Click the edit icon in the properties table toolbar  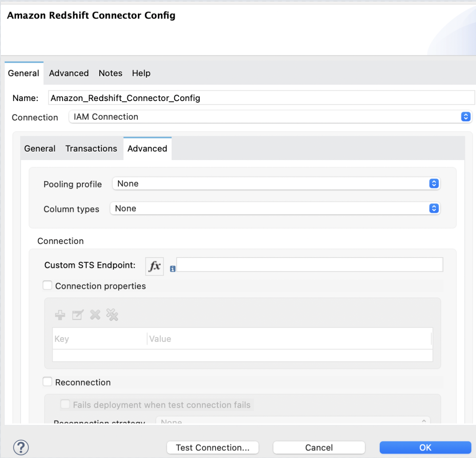coord(77,315)
